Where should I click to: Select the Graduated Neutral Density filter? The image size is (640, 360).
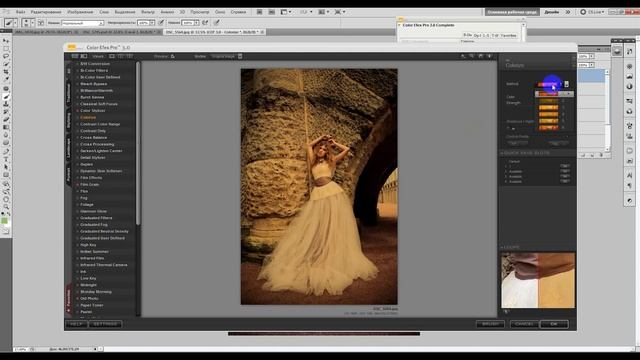pos(104,231)
